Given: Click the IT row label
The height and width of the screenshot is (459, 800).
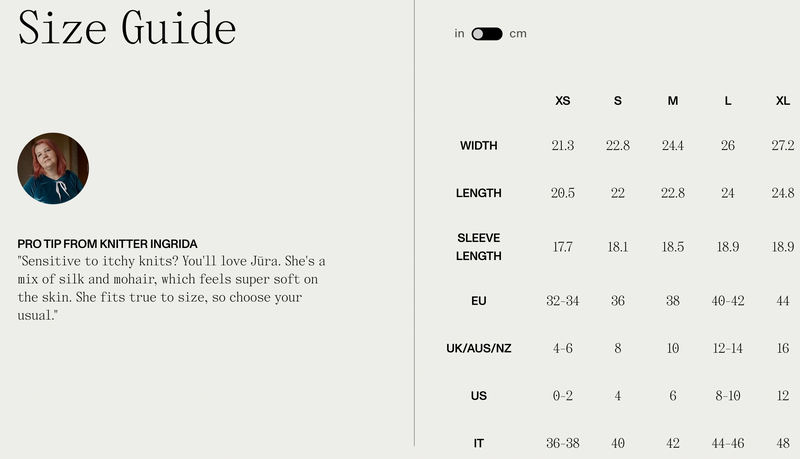Looking at the screenshot, I should tap(479, 443).
